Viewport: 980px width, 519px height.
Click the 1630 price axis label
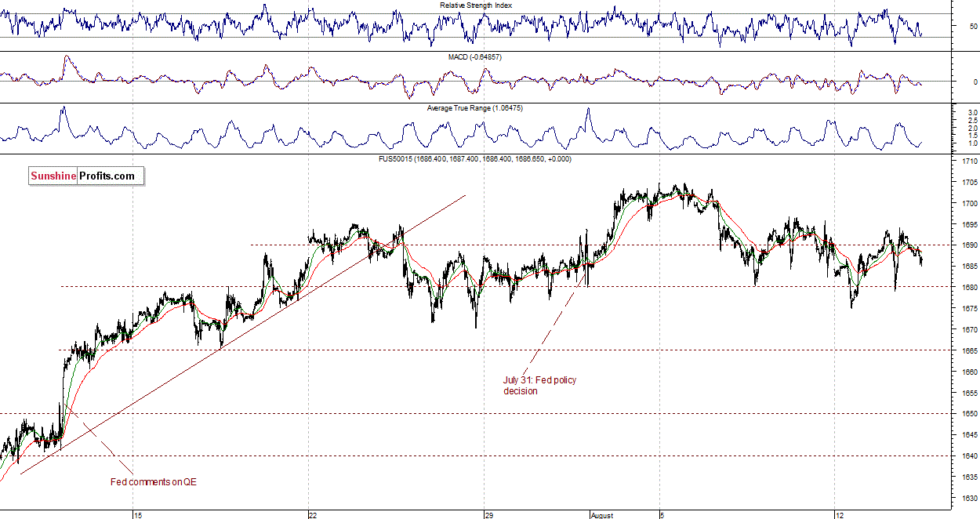coord(969,498)
